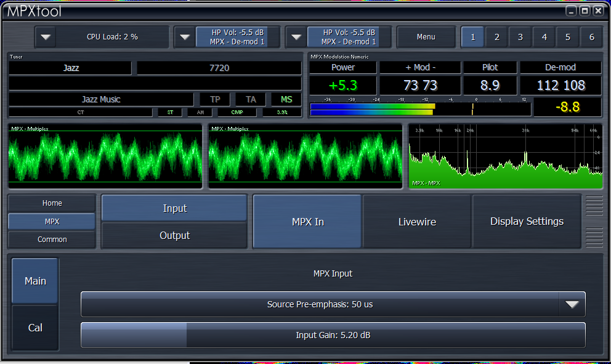Open the Display Settings tab
The width and height of the screenshot is (611, 364).
point(527,222)
